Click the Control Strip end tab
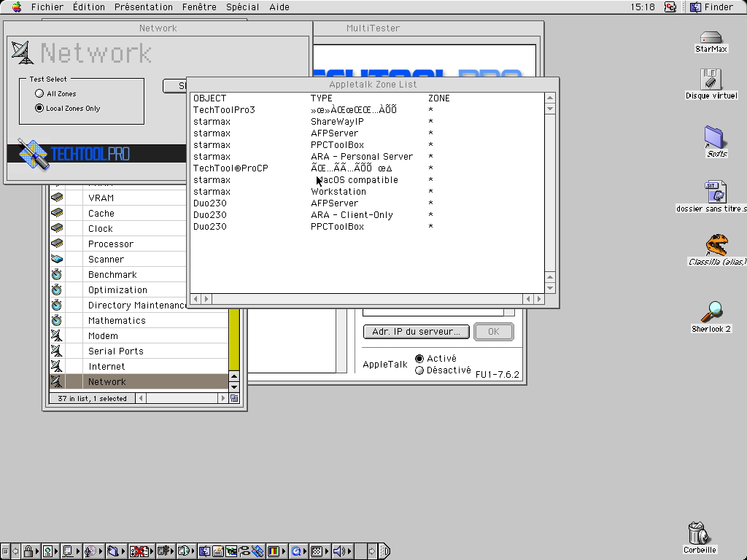The image size is (747, 560). click(385, 551)
